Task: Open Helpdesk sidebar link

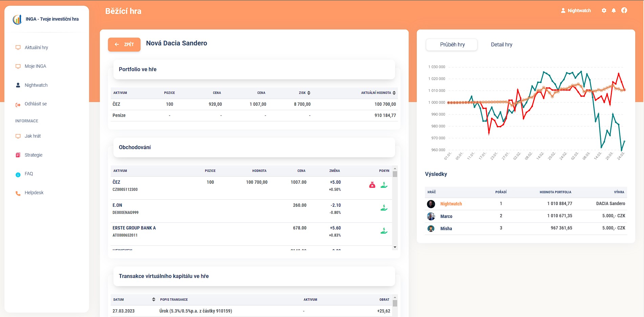Action: (x=34, y=193)
